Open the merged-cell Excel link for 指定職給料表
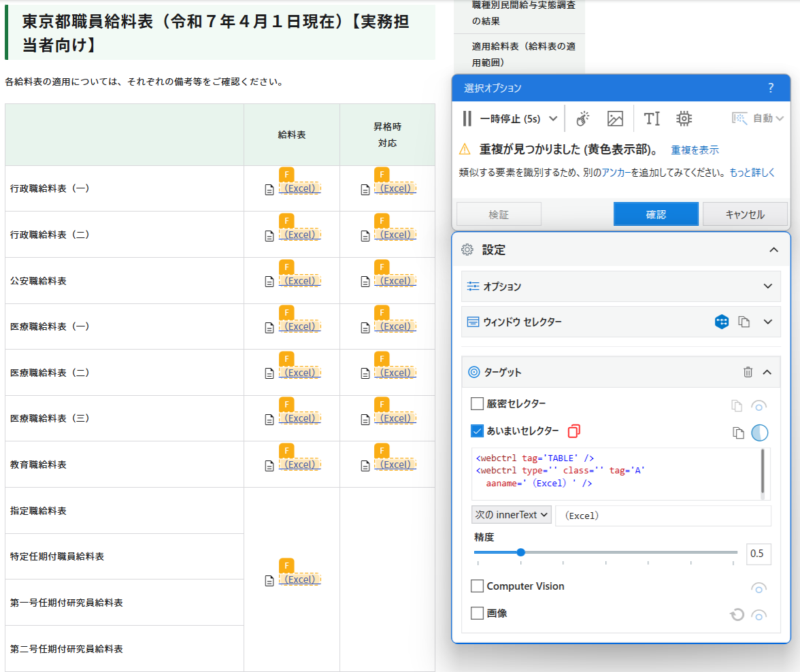800x672 pixels. coord(300,579)
